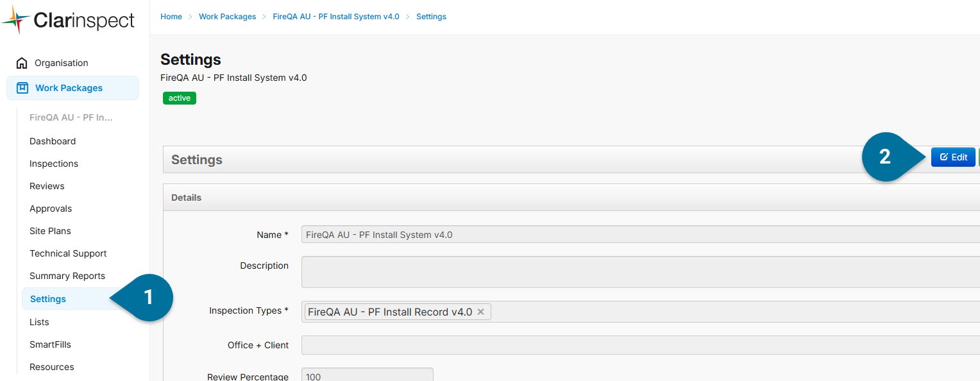980x381 pixels.
Task: Open the Reviews section
Action: point(47,186)
